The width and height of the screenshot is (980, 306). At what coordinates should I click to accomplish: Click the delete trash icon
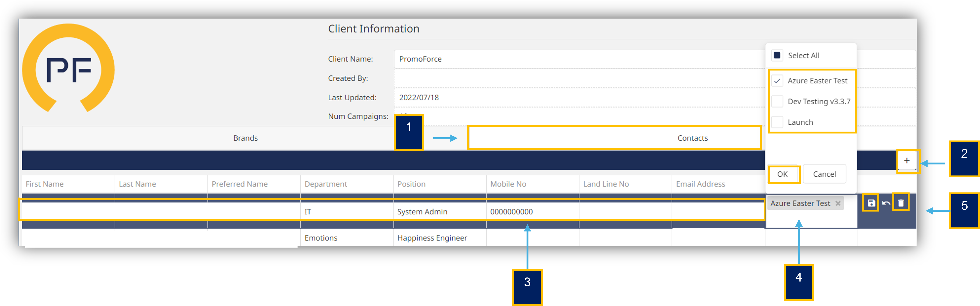[x=901, y=203]
